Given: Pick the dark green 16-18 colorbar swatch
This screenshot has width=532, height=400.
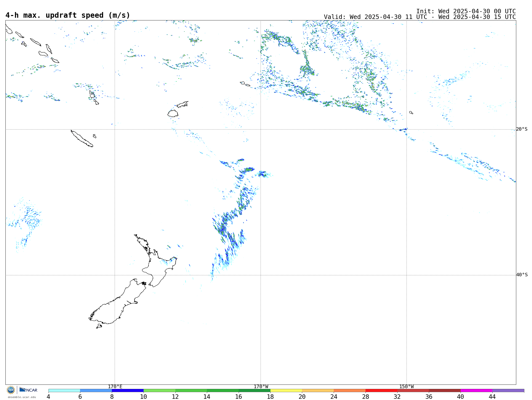Looking at the screenshot, I should (x=254, y=391).
